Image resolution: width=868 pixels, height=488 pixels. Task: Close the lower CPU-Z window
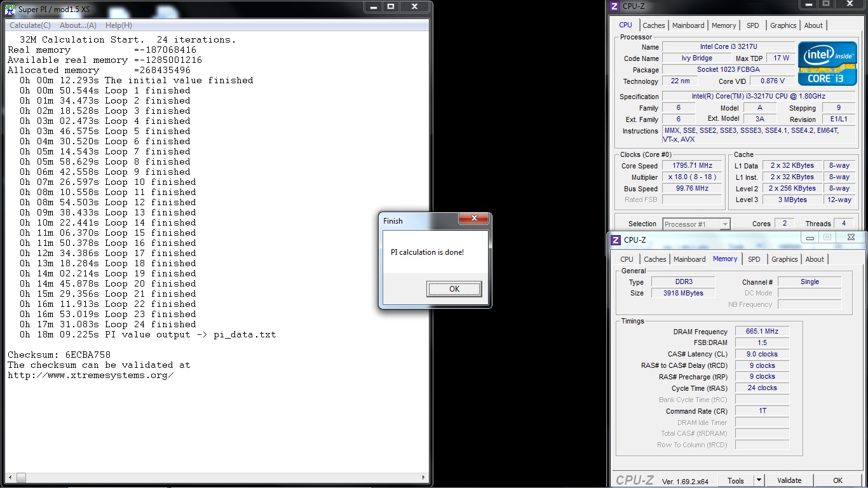coord(851,238)
